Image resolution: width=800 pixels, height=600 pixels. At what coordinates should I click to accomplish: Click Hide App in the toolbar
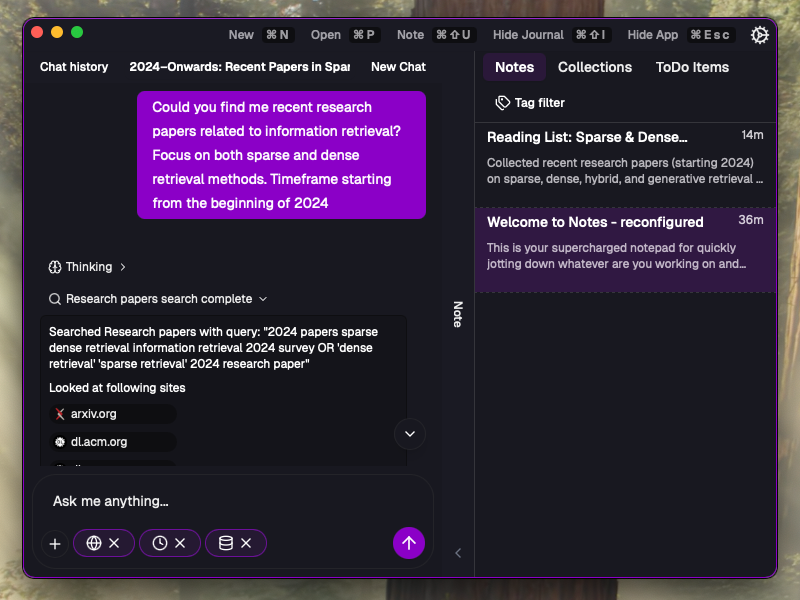(x=653, y=35)
